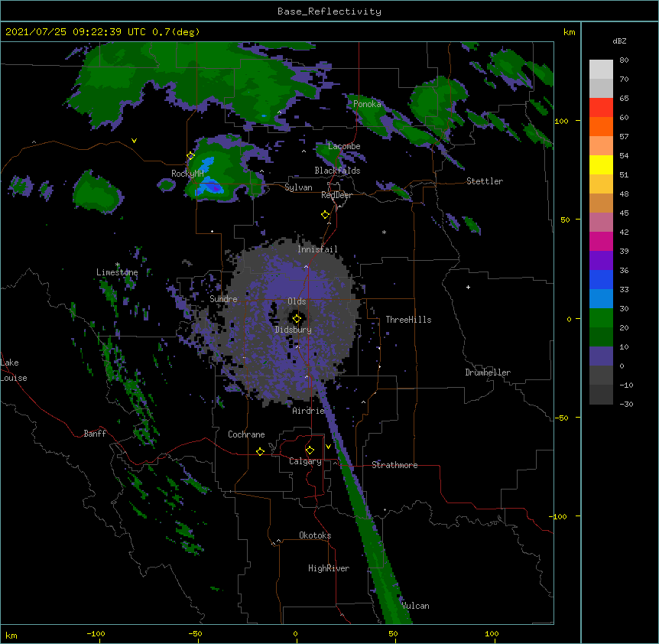Click the yellow V marker east of Calgary

328,447
